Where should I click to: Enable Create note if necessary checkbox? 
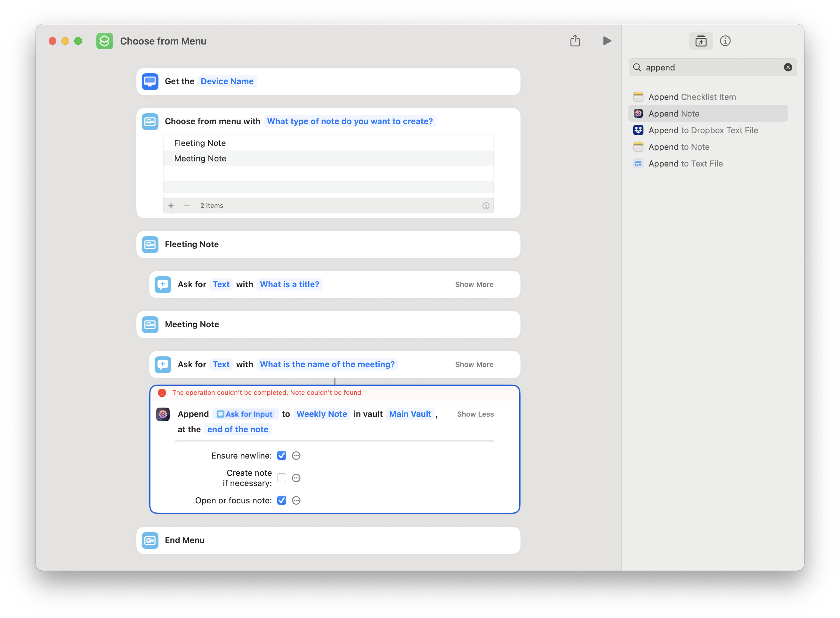(282, 478)
